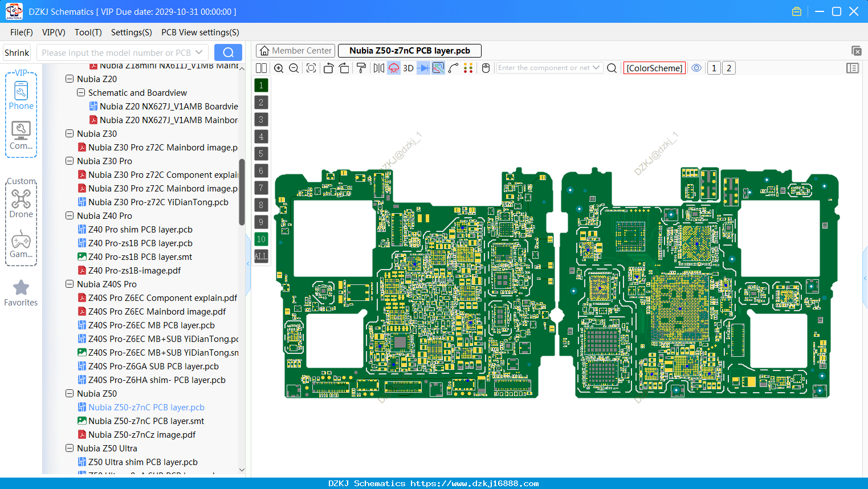Collapse the Nubia Z40S Pro tree node

pyautogui.click(x=70, y=284)
